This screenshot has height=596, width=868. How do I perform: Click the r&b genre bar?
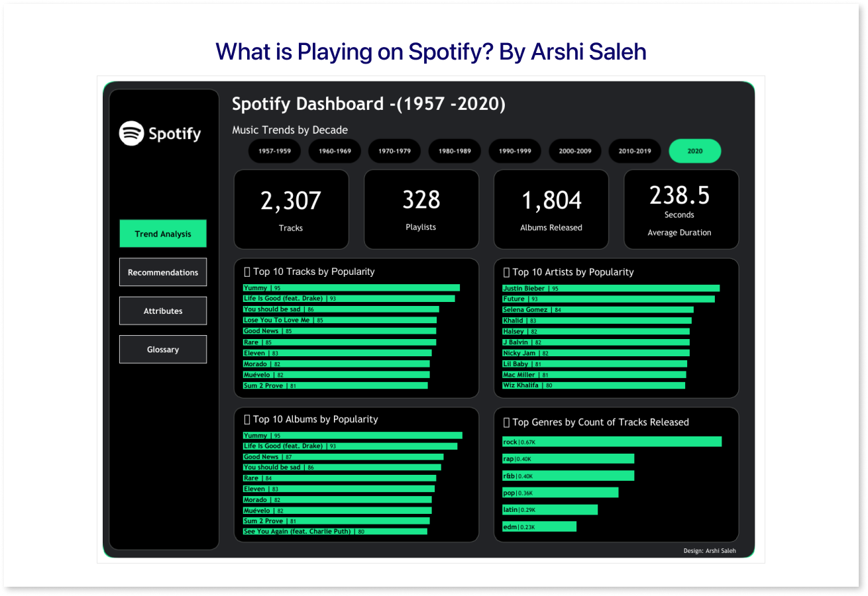[x=568, y=476]
